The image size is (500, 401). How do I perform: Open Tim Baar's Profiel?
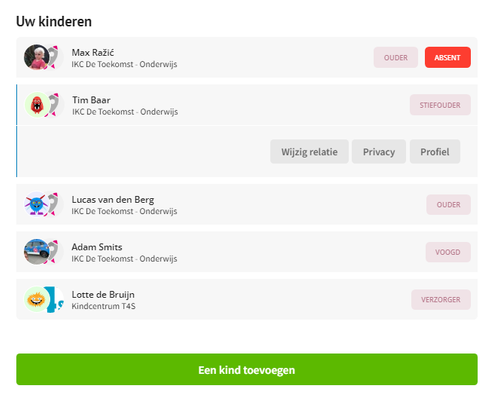[435, 152]
